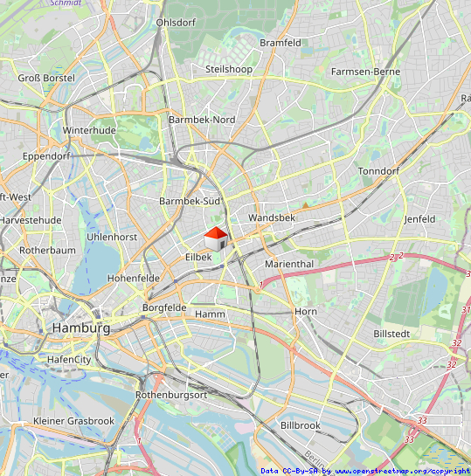Image resolution: width=471 pixels, height=476 pixels.
Task: Select the Farmsen-Berne label
Action: pos(365,72)
